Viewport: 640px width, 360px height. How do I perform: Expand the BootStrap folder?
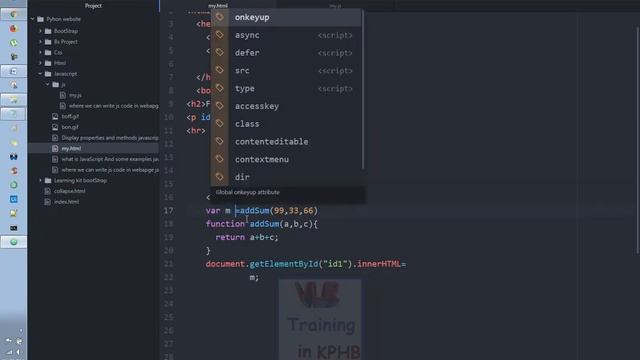(40, 31)
